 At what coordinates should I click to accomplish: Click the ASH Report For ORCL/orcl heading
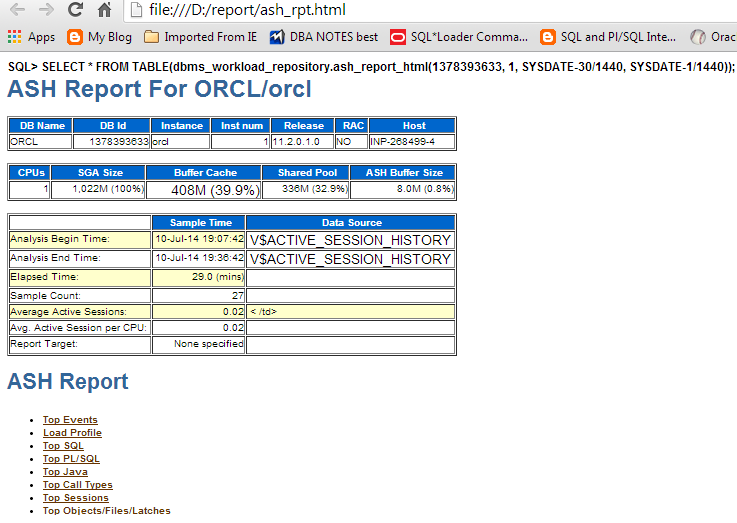[x=159, y=89]
